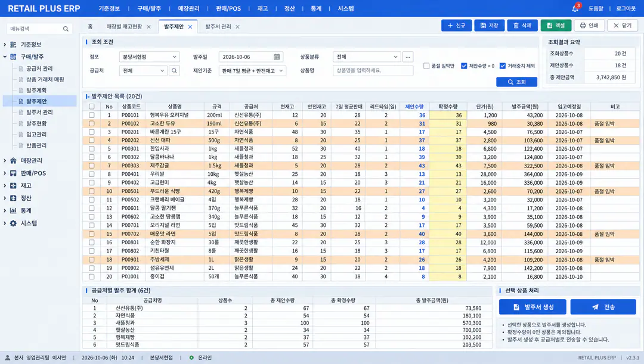Open the calendar picker for 발주일
The width and height of the screenshot is (644, 364).
[x=277, y=57]
